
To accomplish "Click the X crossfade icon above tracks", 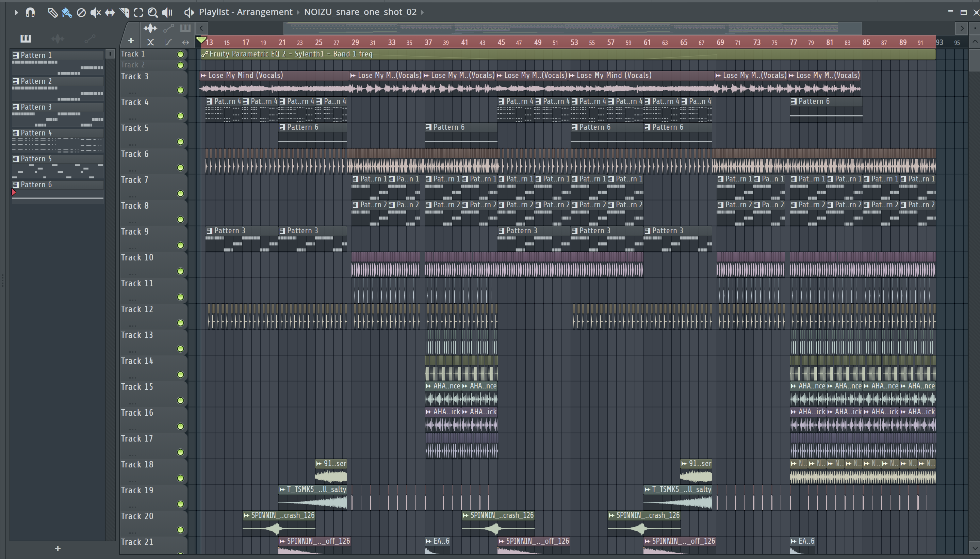I will tap(150, 42).
